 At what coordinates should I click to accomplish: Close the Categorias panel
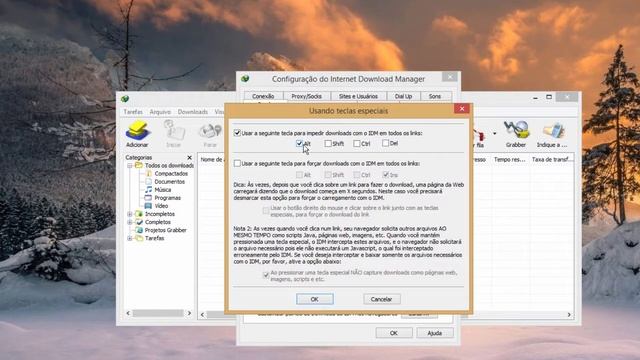189,157
